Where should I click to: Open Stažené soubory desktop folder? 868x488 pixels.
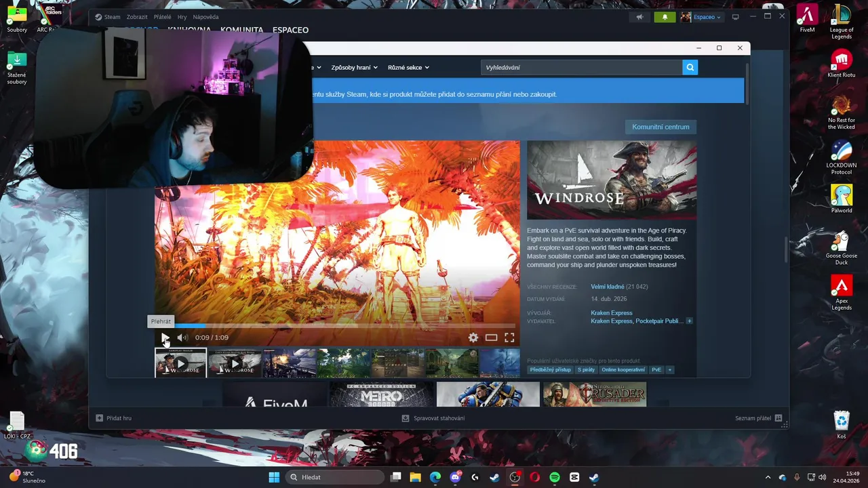(17, 68)
